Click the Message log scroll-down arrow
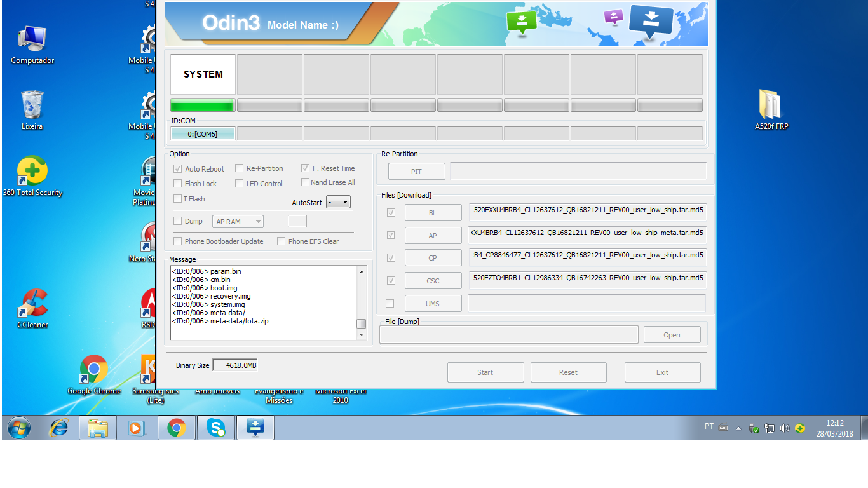This screenshot has width=868, height=488. (362, 334)
